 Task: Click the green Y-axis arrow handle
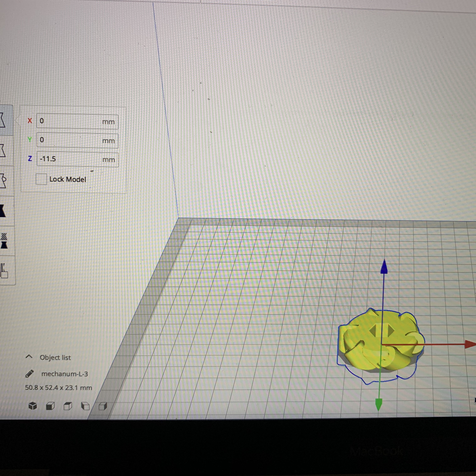pos(378,405)
